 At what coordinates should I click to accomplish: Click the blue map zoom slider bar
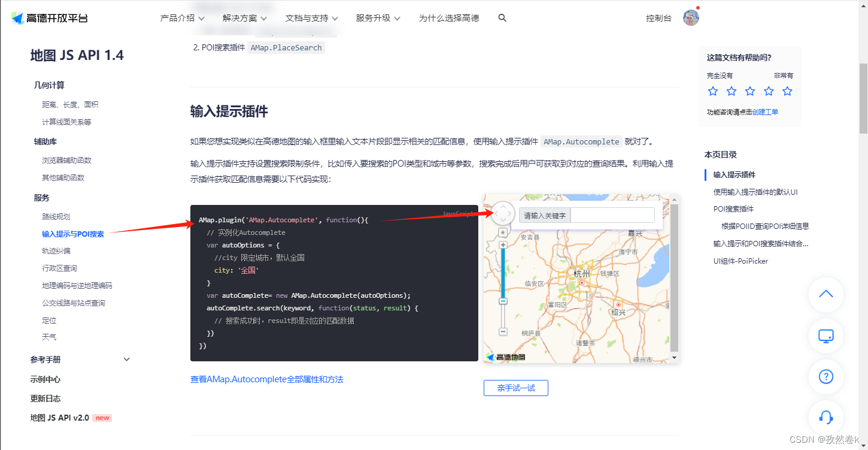(503, 273)
